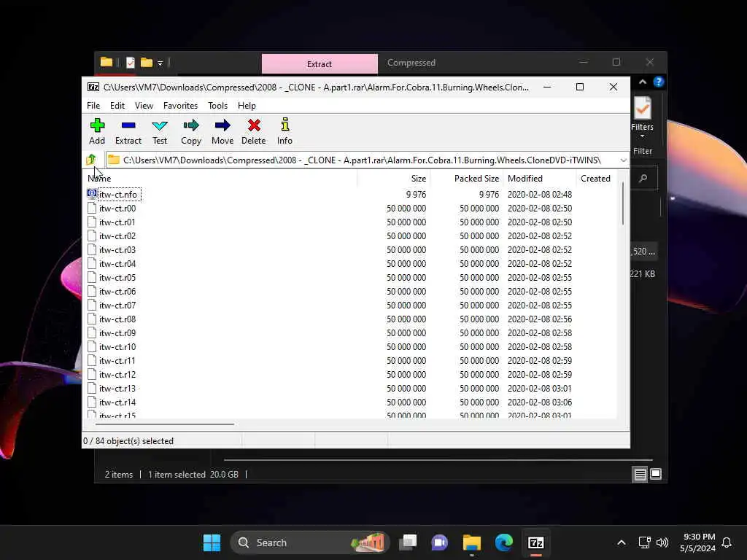Open the File menu

(93, 105)
